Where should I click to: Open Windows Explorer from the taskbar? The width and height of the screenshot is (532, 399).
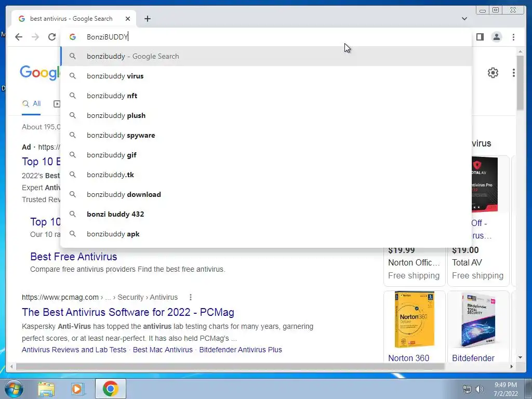46,389
